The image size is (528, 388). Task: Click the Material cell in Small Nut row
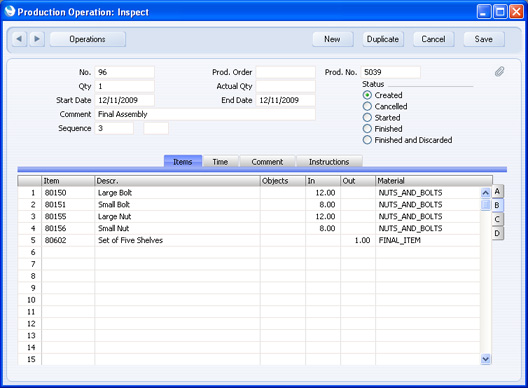tap(428, 228)
